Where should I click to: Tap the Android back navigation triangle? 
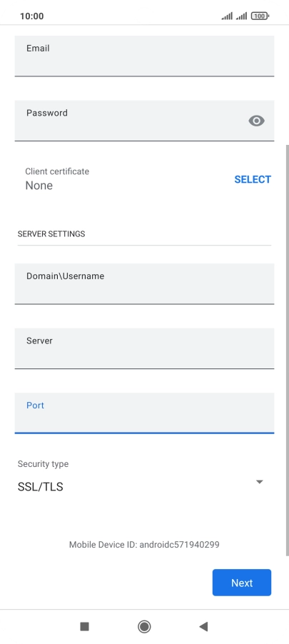[x=203, y=626]
